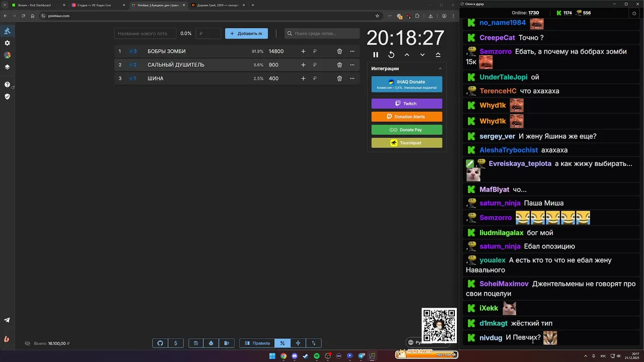The width and height of the screenshot is (644, 362).
Task: Reset the auction timer
Action: 391,55
